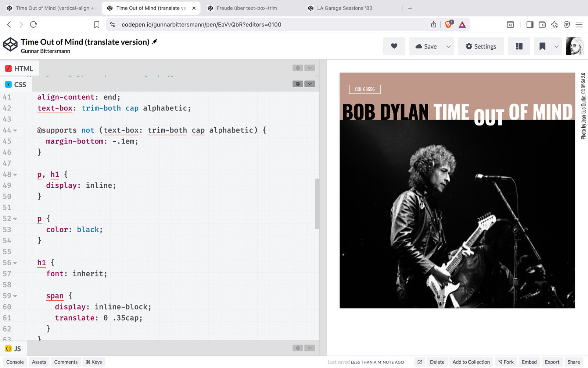This screenshot has height=368, width=588.
Task: Open the VPN shield icon
Action: point(567,25)
